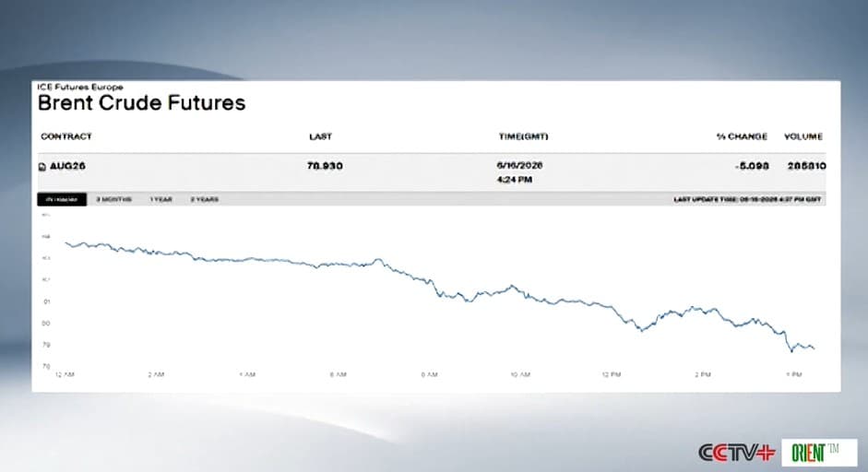Image resolution: width=868 pixels, height=472 pixels.
Task: Click the VOLUME column header
Action: point(803,136)
